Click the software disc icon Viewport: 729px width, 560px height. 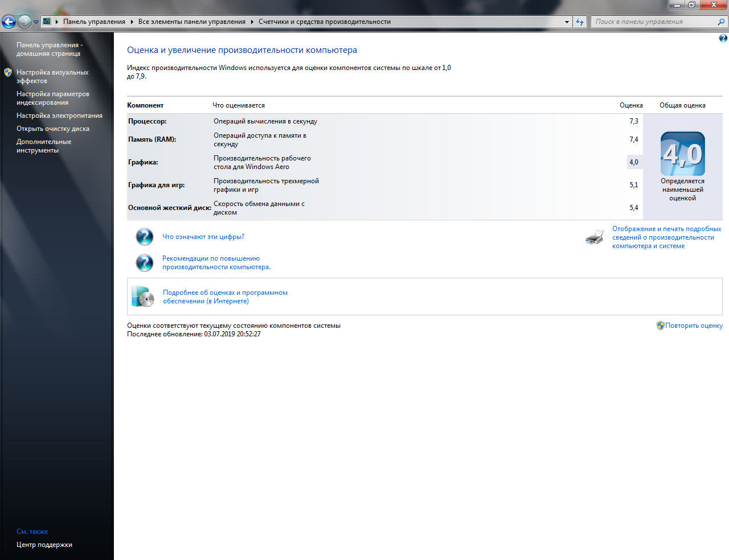(142, 297)
